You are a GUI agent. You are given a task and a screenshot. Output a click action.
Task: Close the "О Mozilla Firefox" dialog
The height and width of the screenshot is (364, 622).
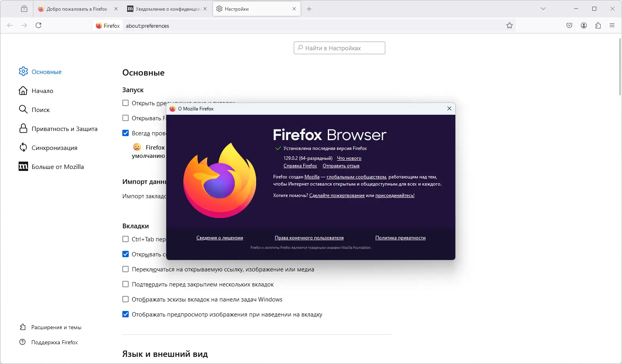pyautogui.click(x=449, y=108)
